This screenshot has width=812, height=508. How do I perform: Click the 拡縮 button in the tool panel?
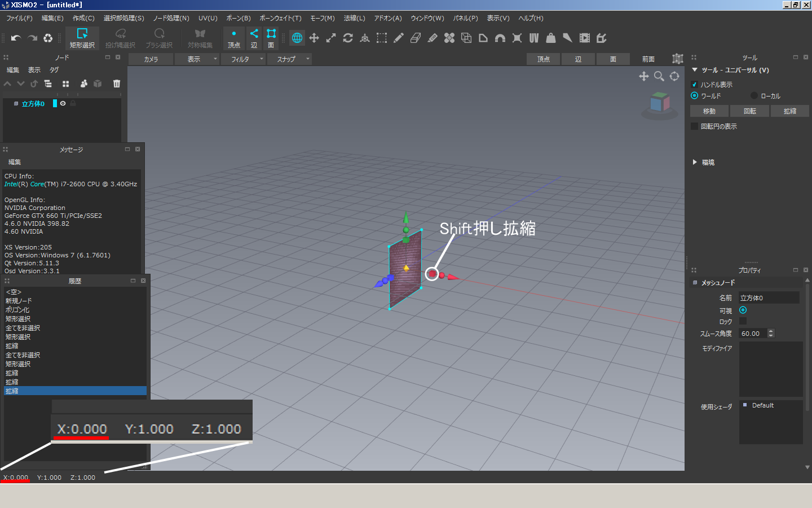pos(790,111)
